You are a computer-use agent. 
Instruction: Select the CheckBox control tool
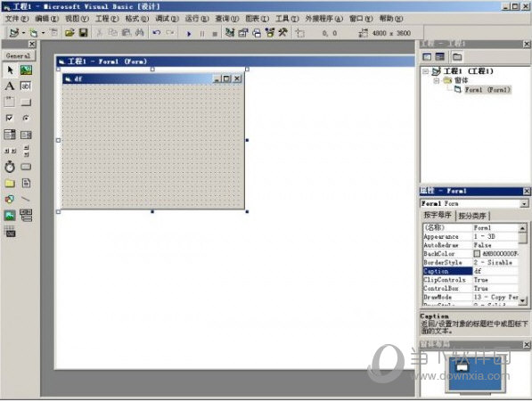pyautogui.click(x=10, y=118)
